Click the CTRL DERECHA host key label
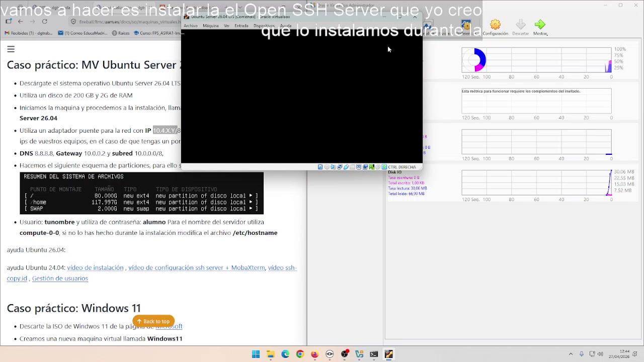Screen dimensions: 644x362 tap(402, 167)
